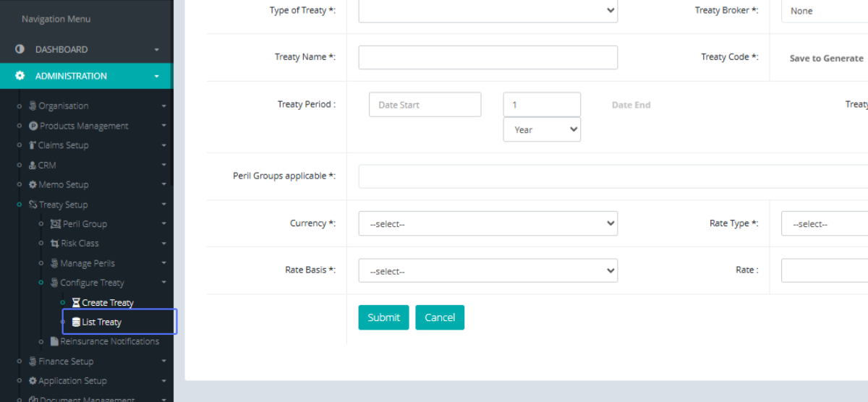The height and width of the screenshot is (402, 868).
Task: Open Manage Perils in sidebar
Action: click(87, 263)
